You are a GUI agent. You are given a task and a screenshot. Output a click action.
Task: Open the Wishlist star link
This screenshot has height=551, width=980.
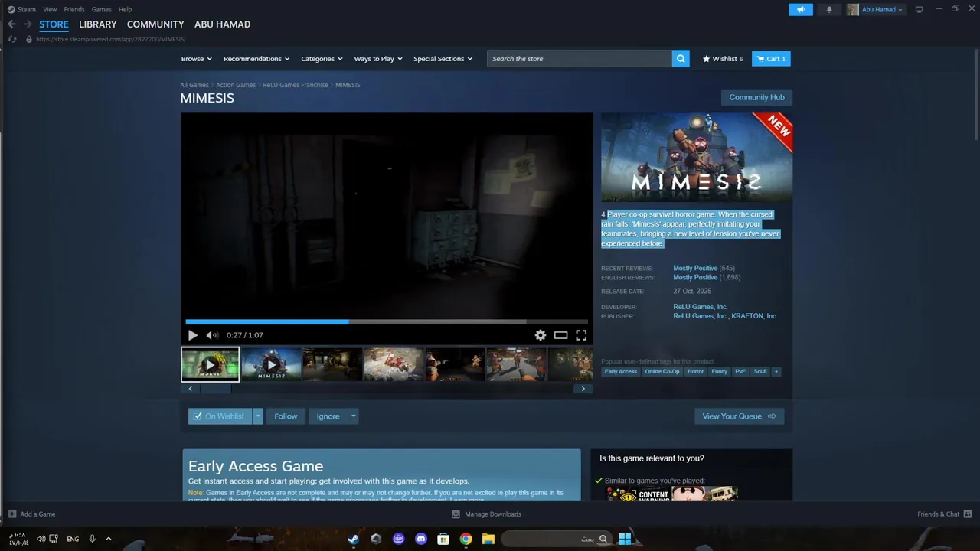(723, 59)
